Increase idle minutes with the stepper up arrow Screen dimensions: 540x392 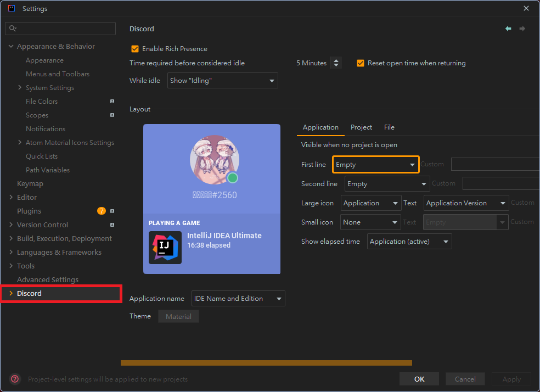tap(336, 60)
